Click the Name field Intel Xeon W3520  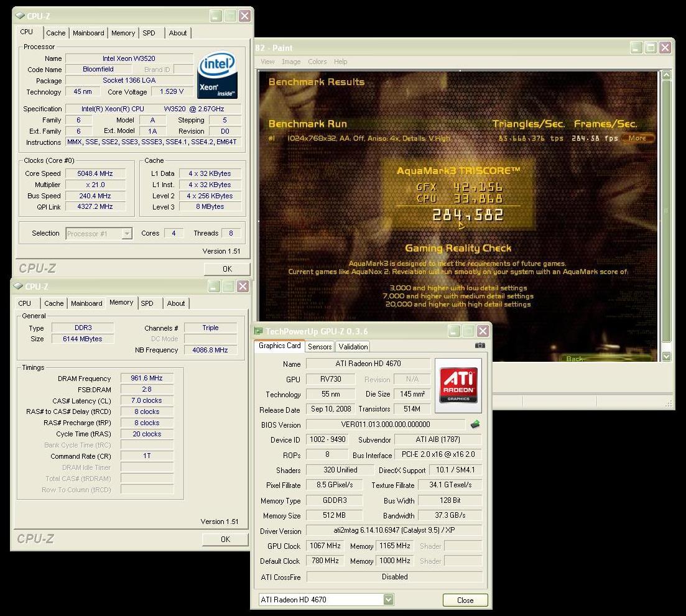[x=129, y=58]
